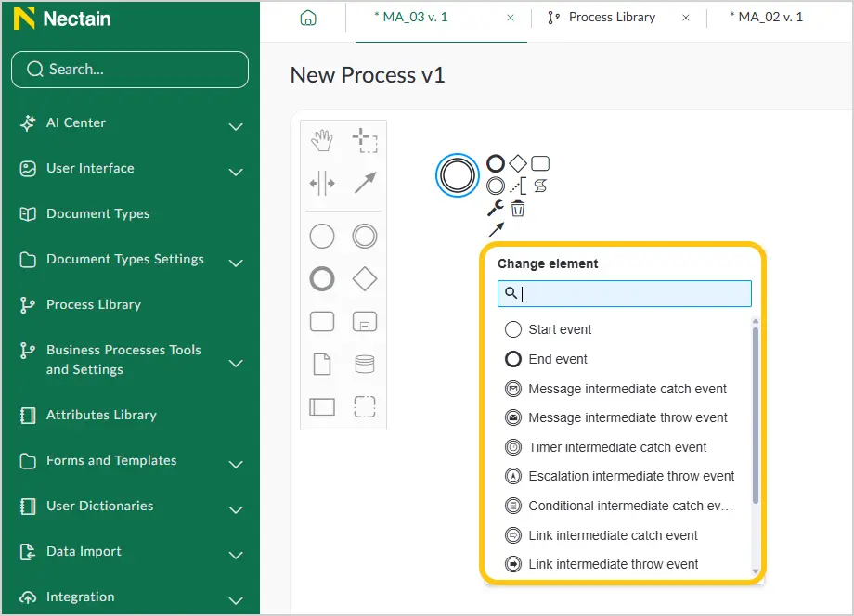The image size is (854, 616).
Task: Expand Forms and Templates menu
Action: (x=236, y=465)
